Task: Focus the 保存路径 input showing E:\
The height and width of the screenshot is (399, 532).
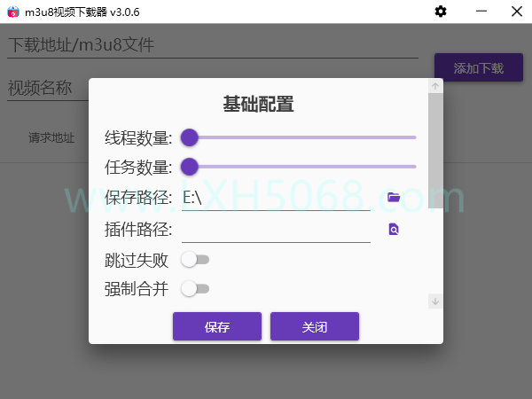Action: [276, 198]
